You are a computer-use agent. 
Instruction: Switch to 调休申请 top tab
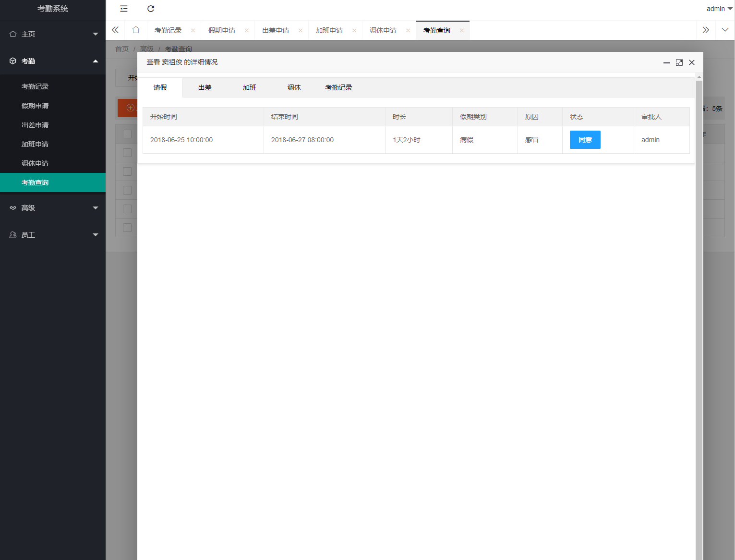383,30
